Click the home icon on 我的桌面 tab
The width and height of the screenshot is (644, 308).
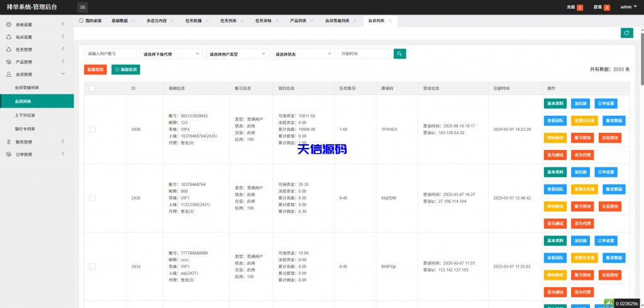[81, 21]
